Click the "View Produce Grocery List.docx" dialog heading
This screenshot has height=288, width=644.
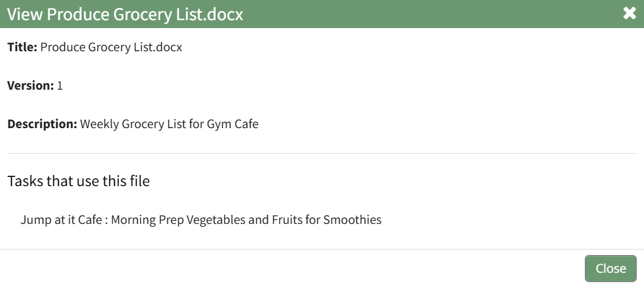[x=125, y=15]
